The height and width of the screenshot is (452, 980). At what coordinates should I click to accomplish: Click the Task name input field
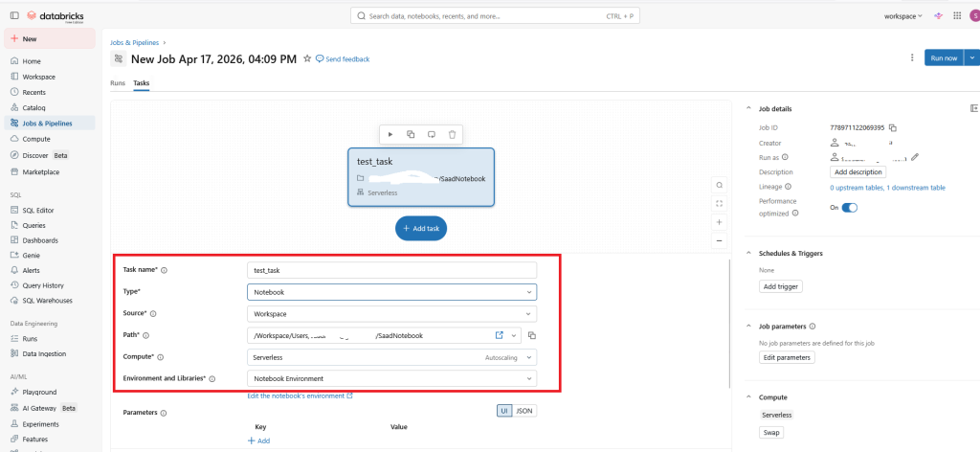point(391,270)
